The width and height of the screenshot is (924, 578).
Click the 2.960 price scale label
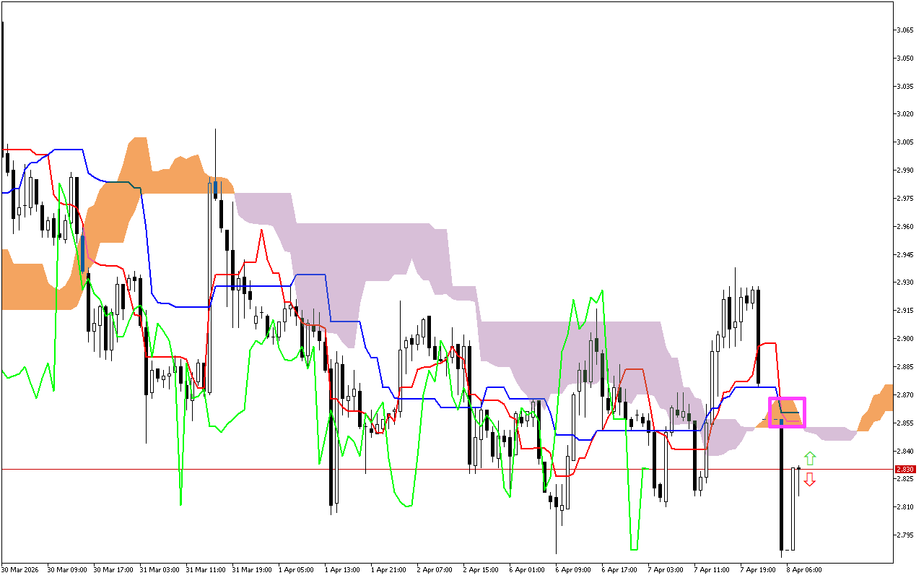[904, 226]
